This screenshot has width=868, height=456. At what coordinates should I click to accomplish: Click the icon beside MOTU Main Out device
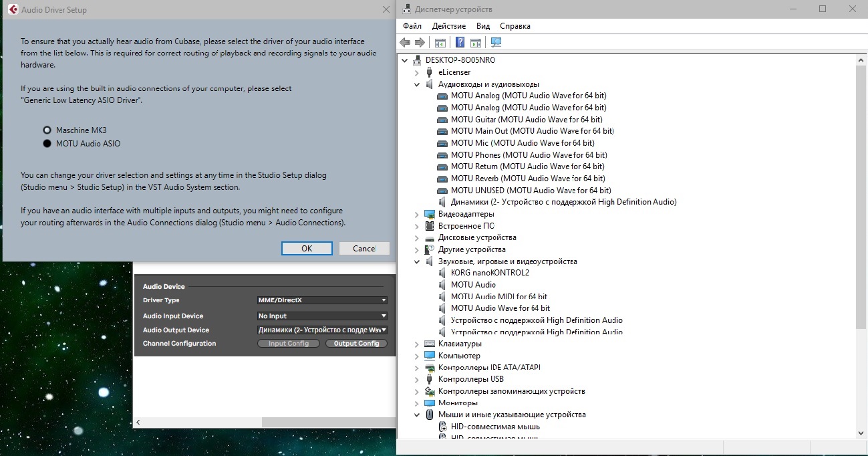tap(442, 131)
